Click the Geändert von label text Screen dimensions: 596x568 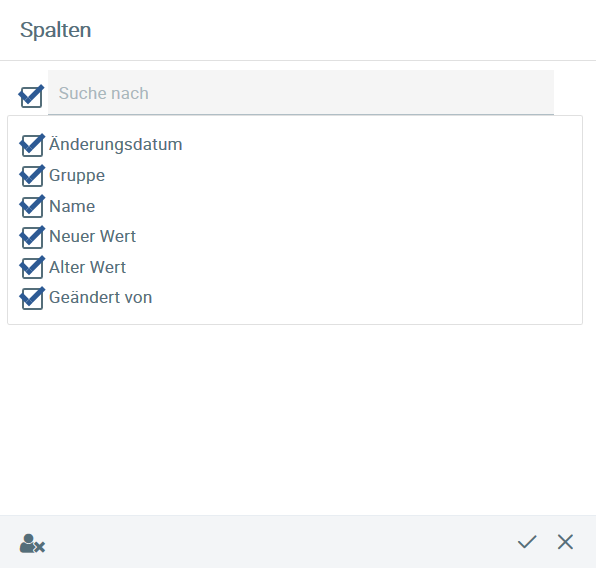point(101,297)
